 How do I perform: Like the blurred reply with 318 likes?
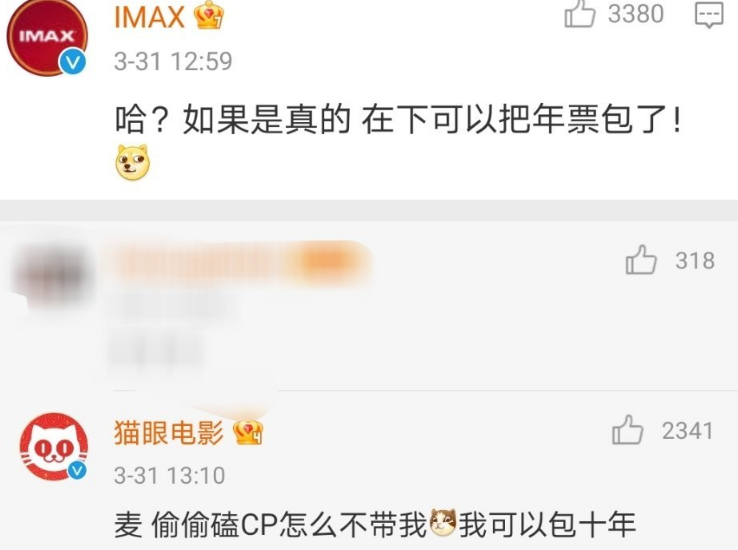point(641,260)
